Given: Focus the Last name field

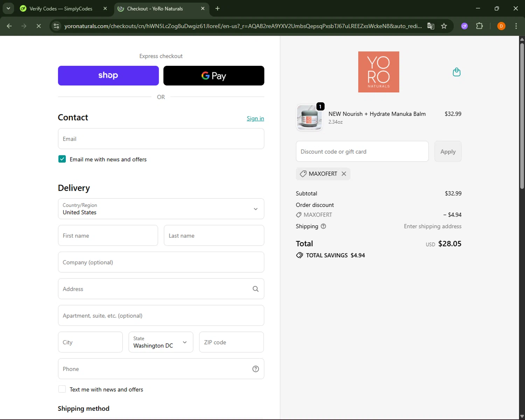Looking at the screenshot, I should (x=214, y=236).
